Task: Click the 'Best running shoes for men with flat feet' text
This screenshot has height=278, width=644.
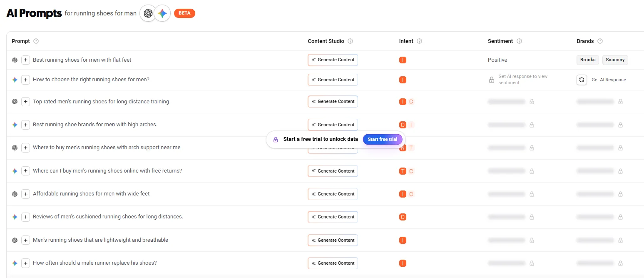Action: (82, 60)
